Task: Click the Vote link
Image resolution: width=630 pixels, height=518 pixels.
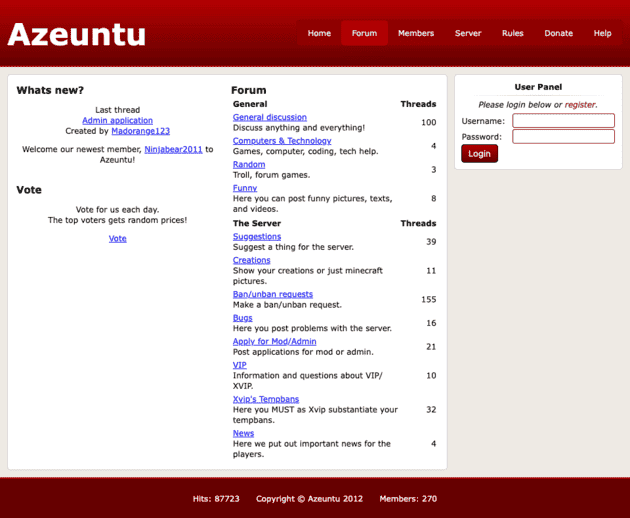Action: click(x=117, y=238)
